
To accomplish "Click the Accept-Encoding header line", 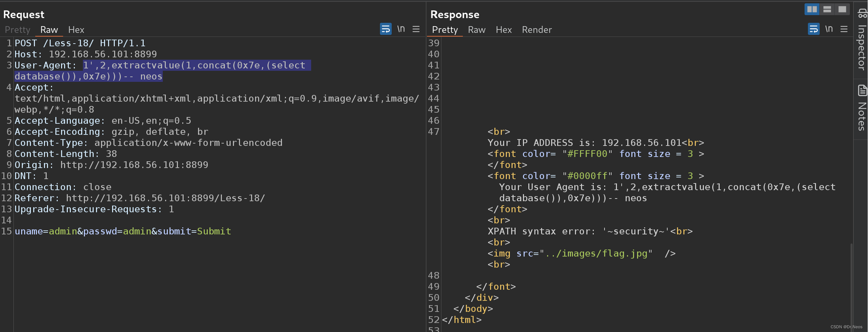I will click(x=111, y=132).
